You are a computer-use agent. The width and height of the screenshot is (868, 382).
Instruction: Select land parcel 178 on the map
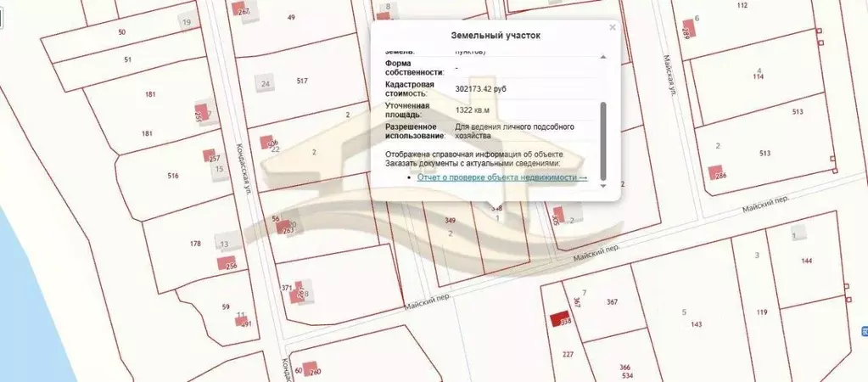(195, 244)
